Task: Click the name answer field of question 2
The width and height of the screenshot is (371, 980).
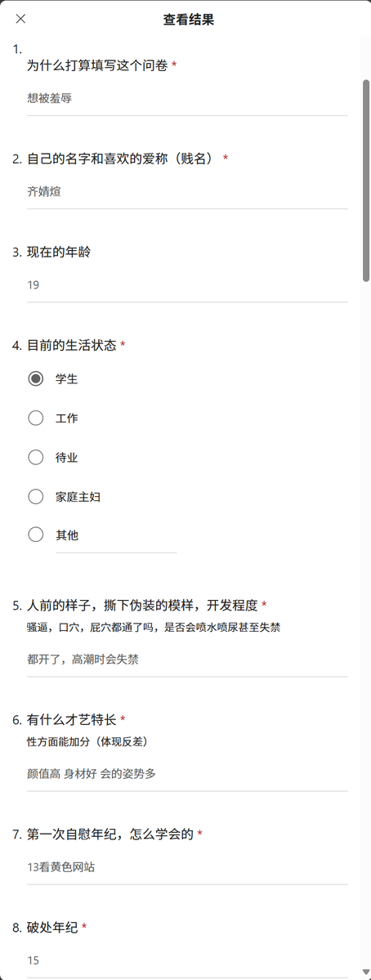Action: (x=187, y=193)
